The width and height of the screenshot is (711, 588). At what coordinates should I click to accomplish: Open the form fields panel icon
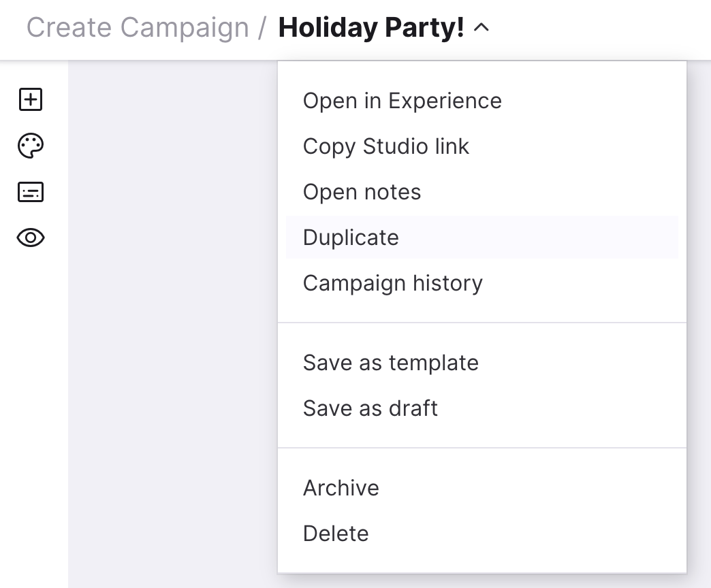(x=31, y=192)
